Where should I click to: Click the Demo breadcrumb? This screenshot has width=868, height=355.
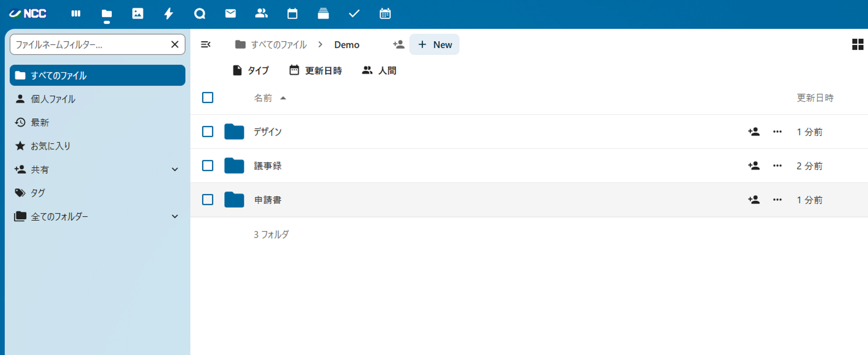pyautogui.click(x=347, y=45)
